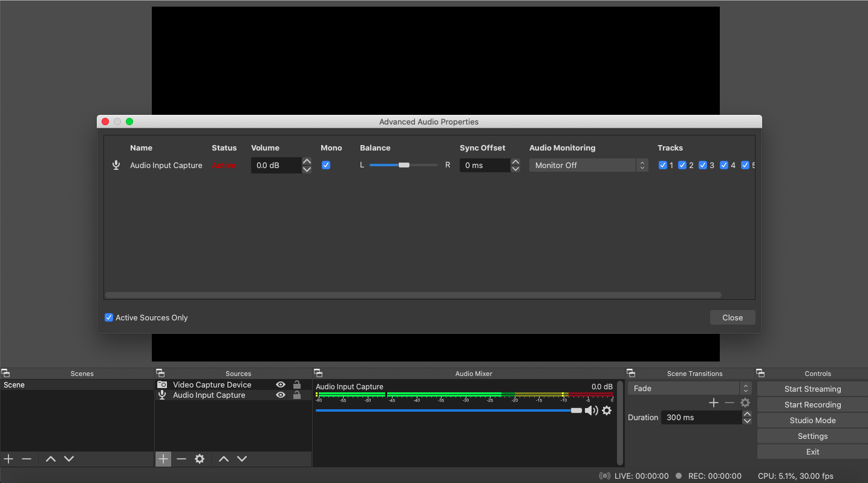Viewport: 868px width, 483px height.
Task: Uncheck the Mono checkbox
Action: (x=326, y=164)
